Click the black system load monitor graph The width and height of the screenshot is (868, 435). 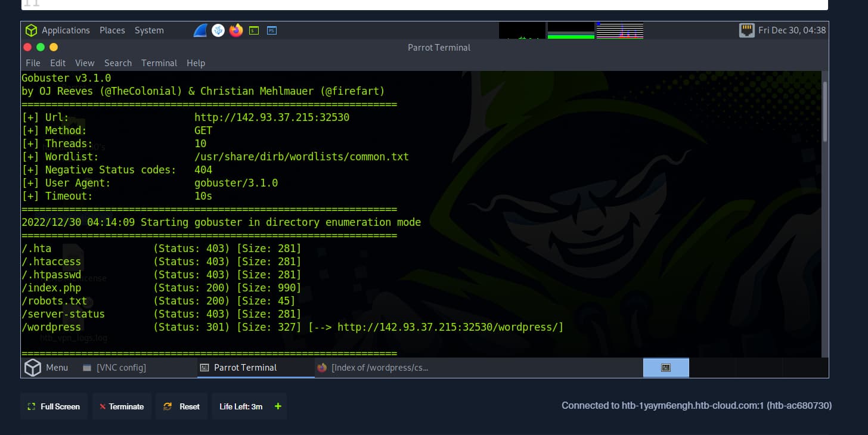[x=522, y=30]
